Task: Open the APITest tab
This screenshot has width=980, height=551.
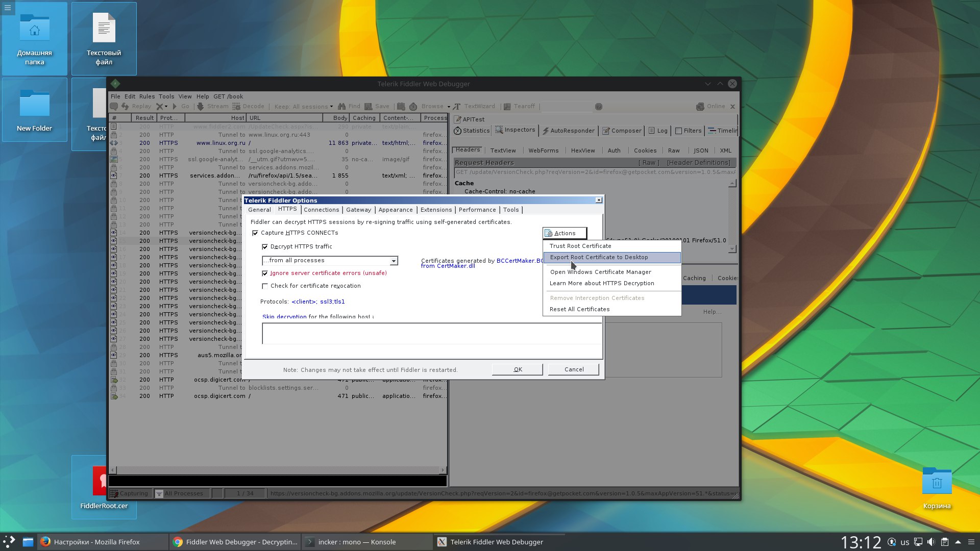Action: tap(469, 119)
